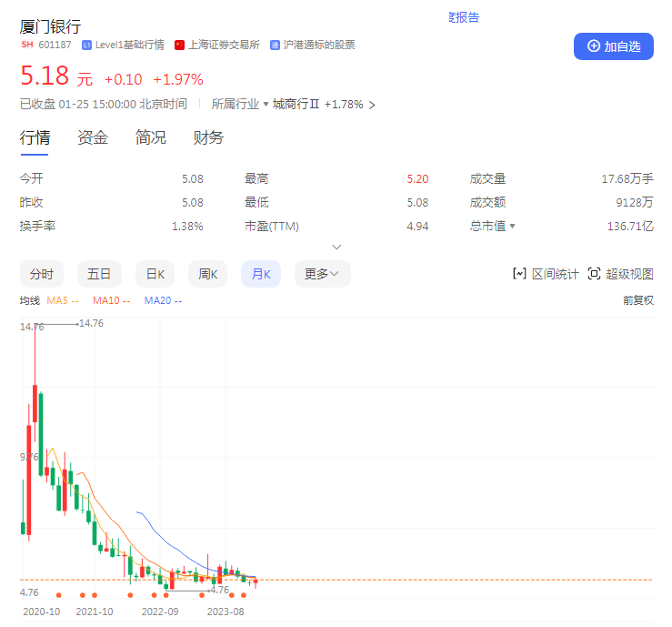The height and width of the screenshot is (627, 672).
Task: Switch to the 财务 tab
Action: point(208,137)
